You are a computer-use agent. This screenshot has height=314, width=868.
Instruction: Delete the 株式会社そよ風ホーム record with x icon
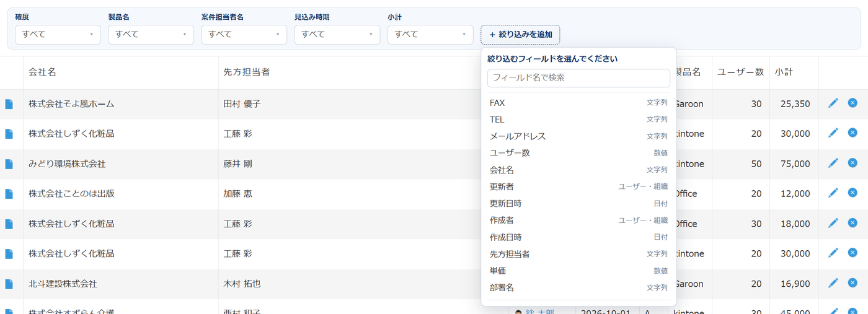point(852,103)
